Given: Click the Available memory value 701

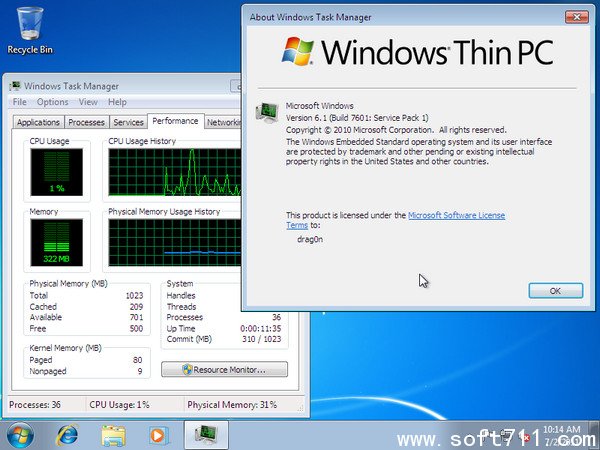Looking at the screenshot, I should [x=136, y=317].
